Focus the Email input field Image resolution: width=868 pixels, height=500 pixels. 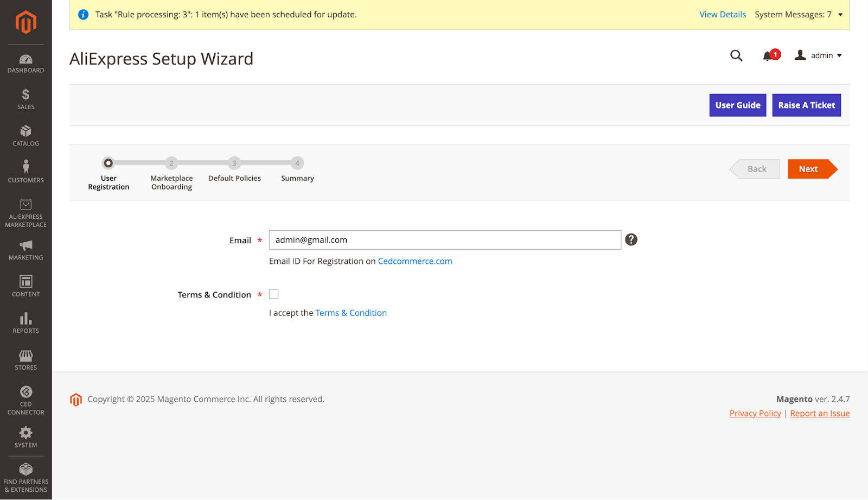pyautogui.click(x=445, y=240)
